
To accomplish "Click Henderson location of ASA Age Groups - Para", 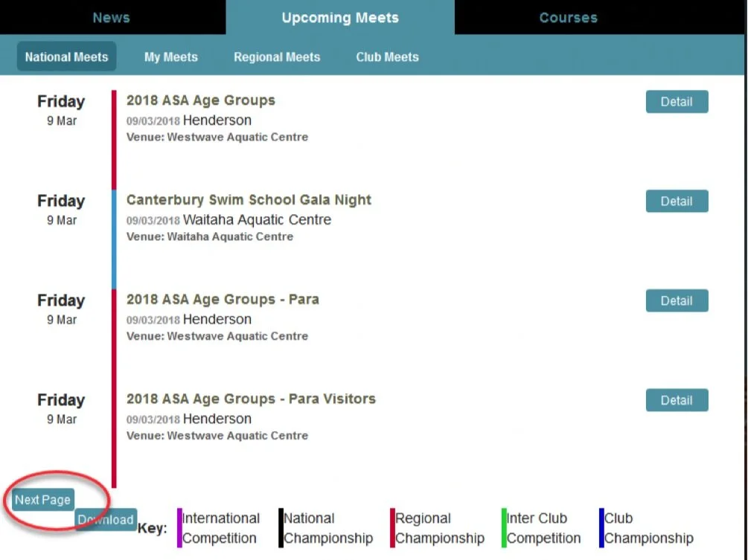I will 217,319.
